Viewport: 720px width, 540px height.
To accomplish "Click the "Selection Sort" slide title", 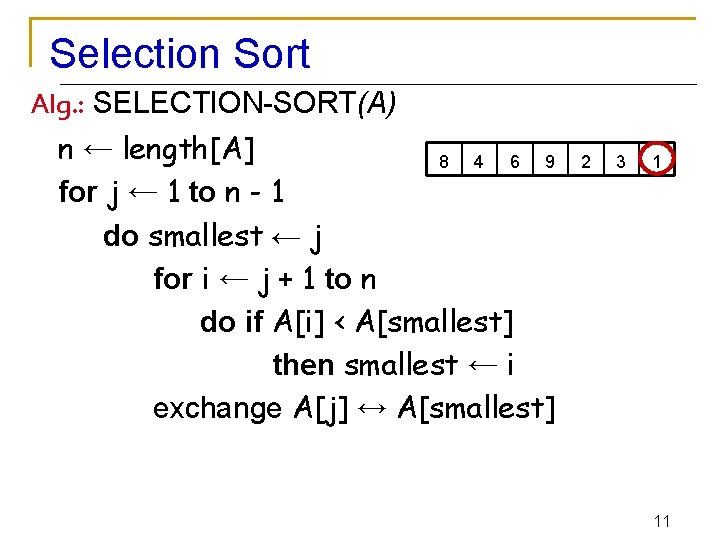I will tap(180, 54).
